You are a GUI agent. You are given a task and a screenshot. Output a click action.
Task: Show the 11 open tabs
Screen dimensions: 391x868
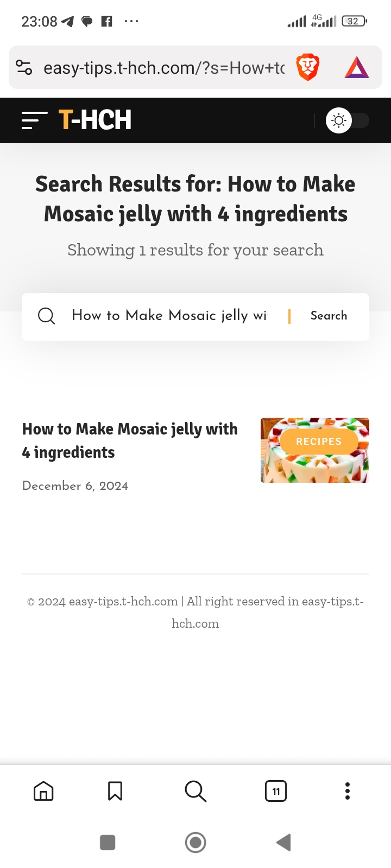point(276,791)
